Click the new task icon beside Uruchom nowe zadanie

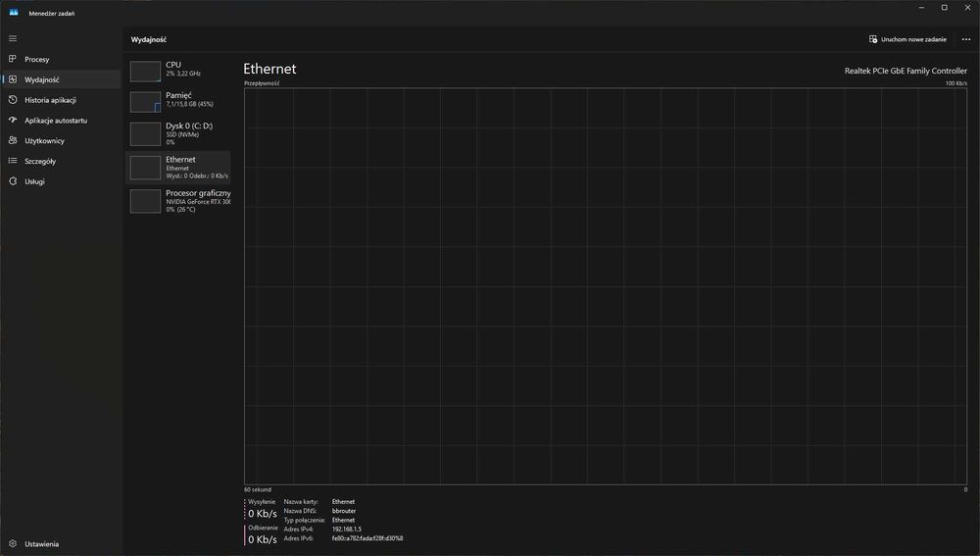tap(873, 39)
